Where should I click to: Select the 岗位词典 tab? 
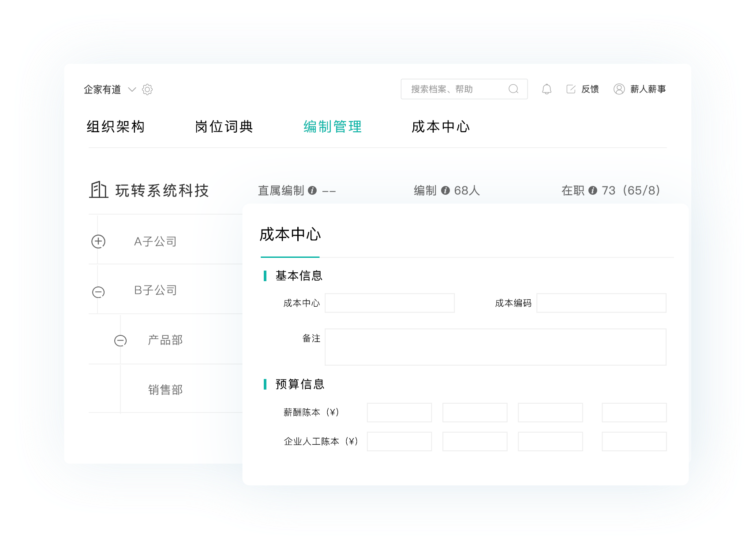coord(225,127)
